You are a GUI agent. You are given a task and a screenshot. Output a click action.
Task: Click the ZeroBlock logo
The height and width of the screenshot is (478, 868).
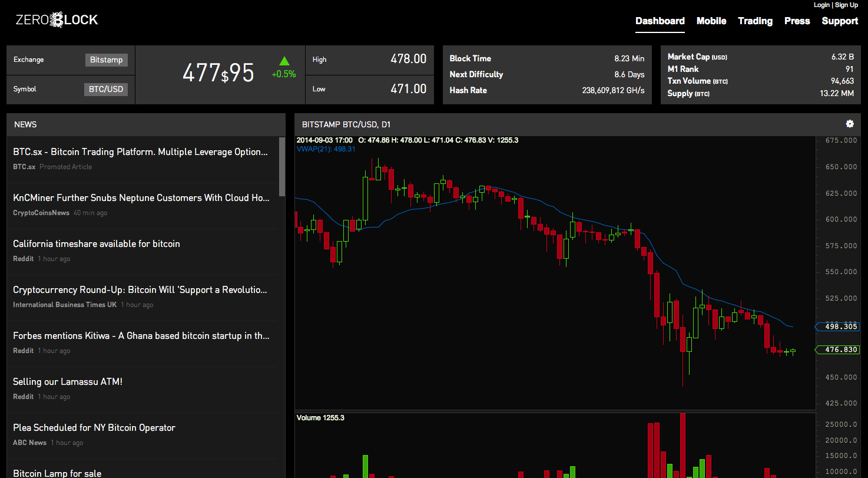(x=57, y=21)
